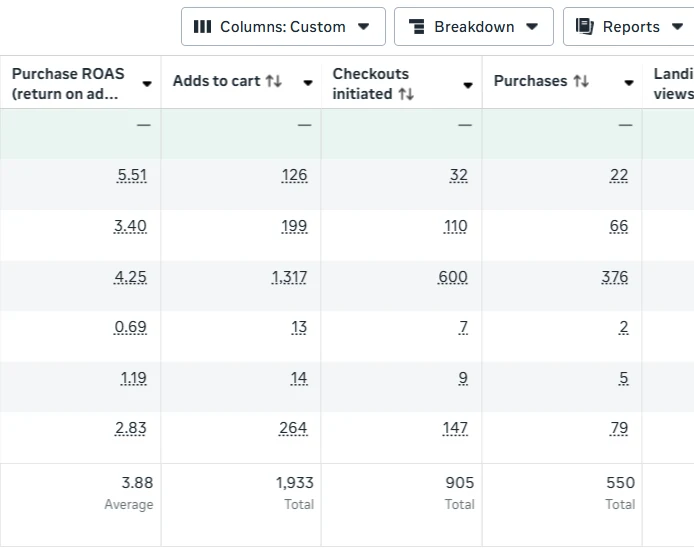Screen dimensions: 694x548
Task: Click Checkouts initiated value 32
Action: click(x=459, y=175)
